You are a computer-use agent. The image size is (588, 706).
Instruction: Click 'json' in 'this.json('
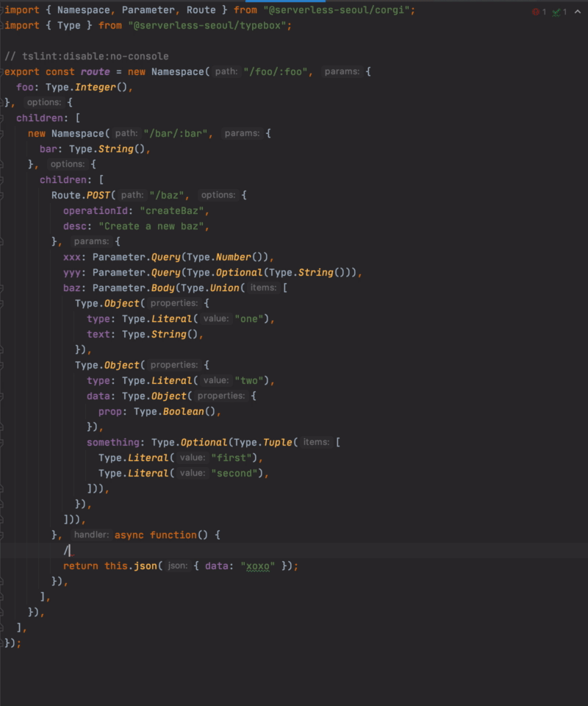click(145, 566)
